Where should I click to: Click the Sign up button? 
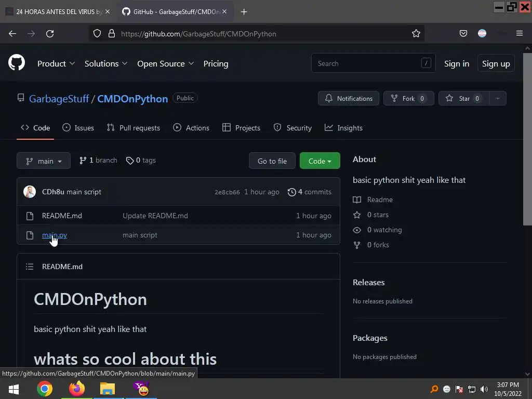coord(496,63)
